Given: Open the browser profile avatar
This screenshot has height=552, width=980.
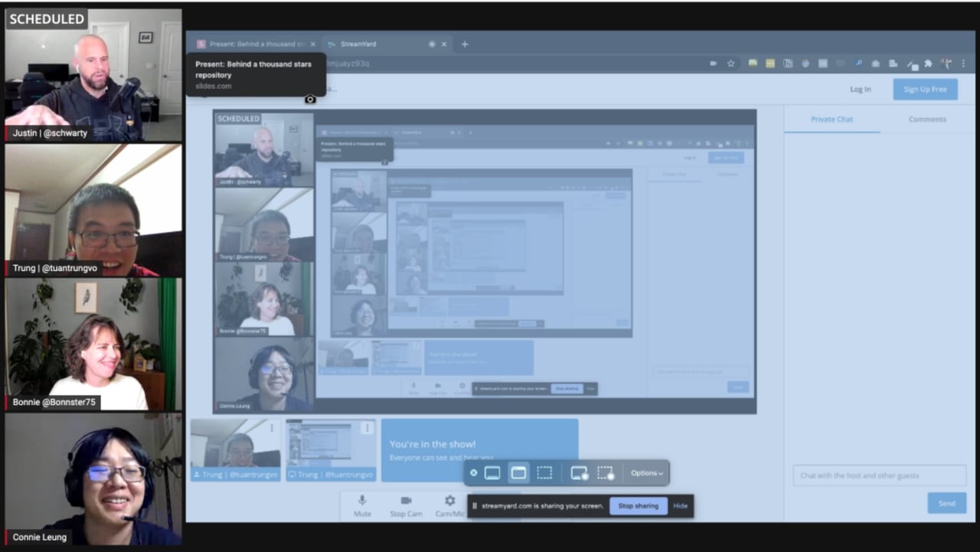Looking at the screenshot, I should pyautogui.click(x=946, y=64).
